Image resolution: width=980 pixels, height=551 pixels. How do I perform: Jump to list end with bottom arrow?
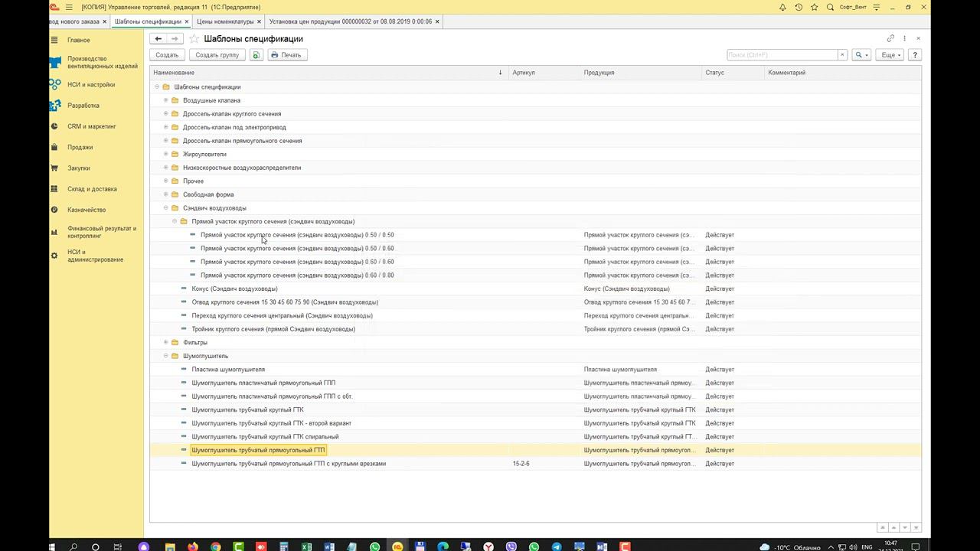(x=916, y=527)
